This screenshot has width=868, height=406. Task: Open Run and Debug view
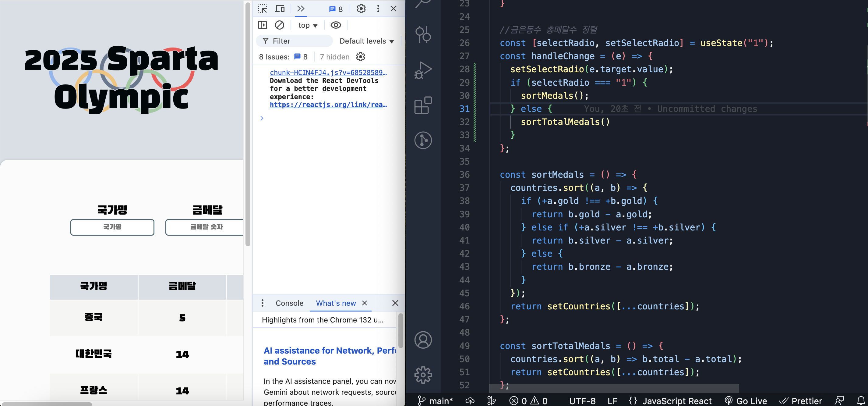pos(423,70)
